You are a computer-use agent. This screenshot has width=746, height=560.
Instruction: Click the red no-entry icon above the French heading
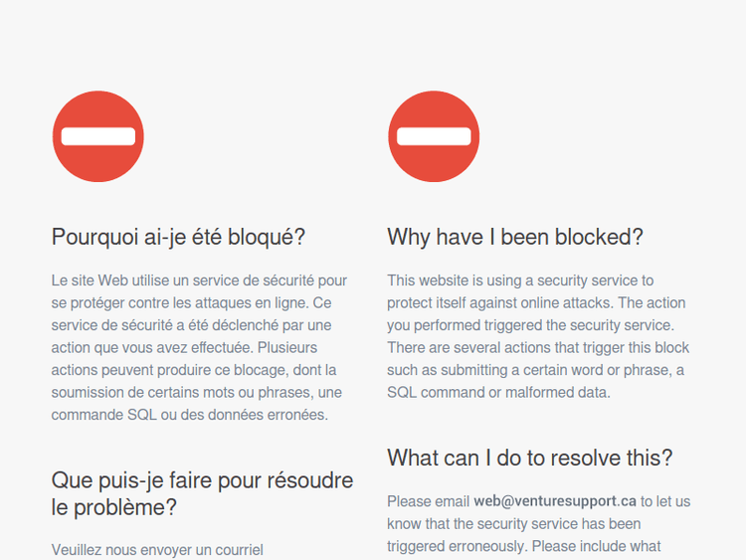[x=98, y=136]
